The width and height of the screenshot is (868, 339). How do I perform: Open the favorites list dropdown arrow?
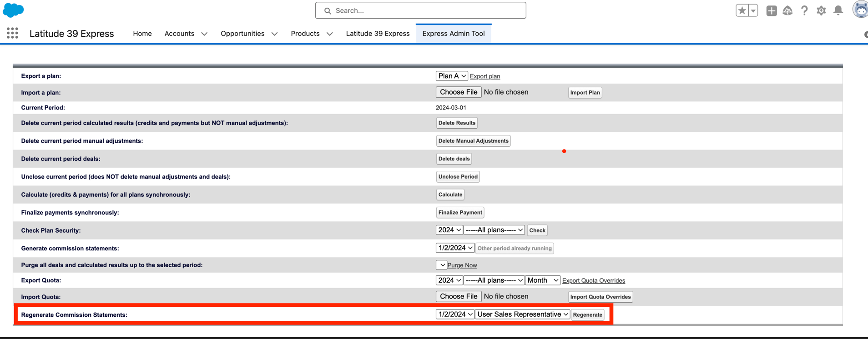pyautogui.click(x=753, y=10)
